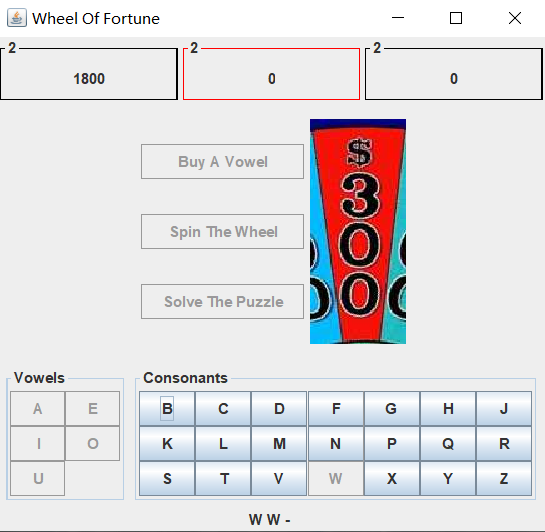
Task: Select consonant R
Action: pyautogui.click(x=504, y=444)
